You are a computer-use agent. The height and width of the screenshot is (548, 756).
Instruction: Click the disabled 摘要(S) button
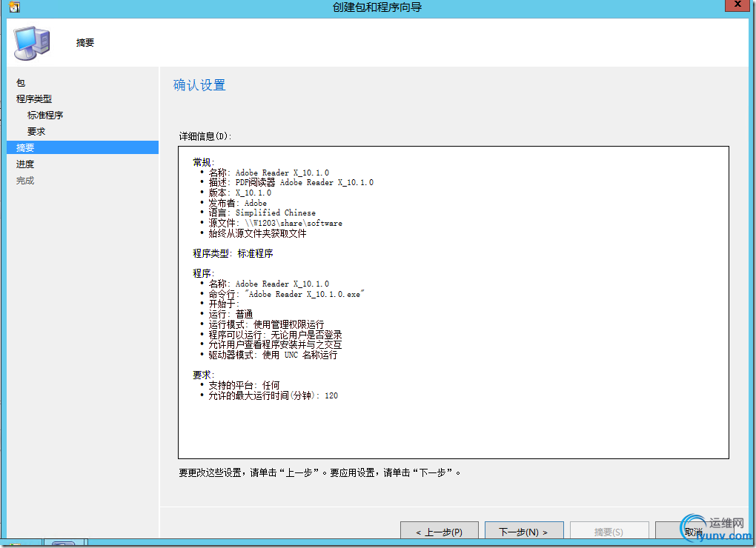609,531
